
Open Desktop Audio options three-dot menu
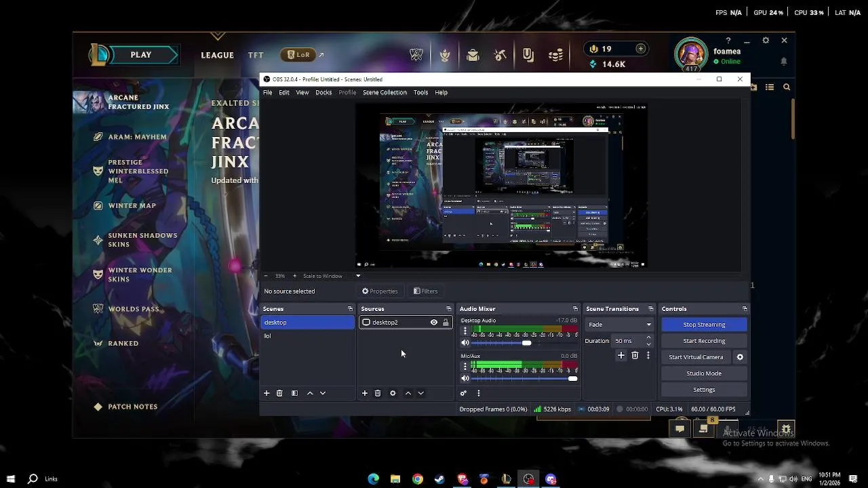pos(465,331)
